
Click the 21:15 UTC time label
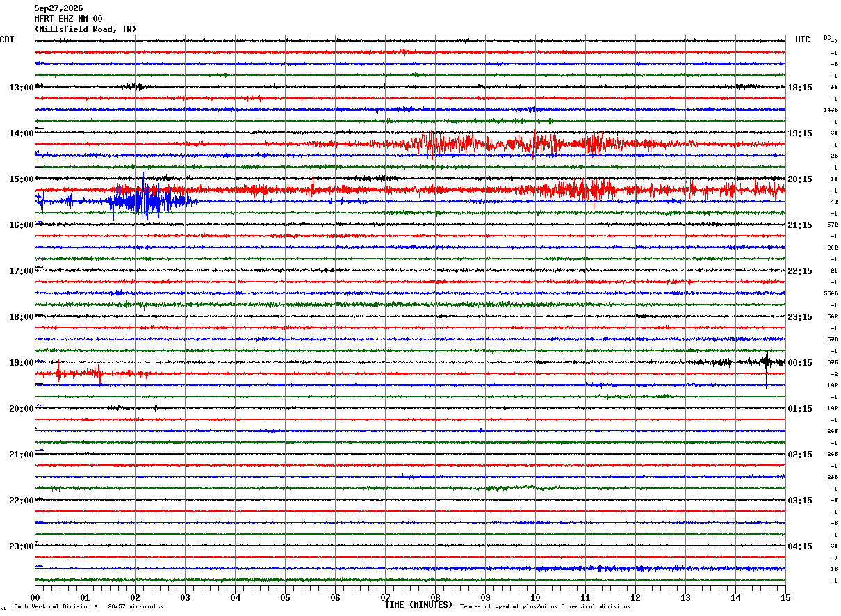coord(800,225)
